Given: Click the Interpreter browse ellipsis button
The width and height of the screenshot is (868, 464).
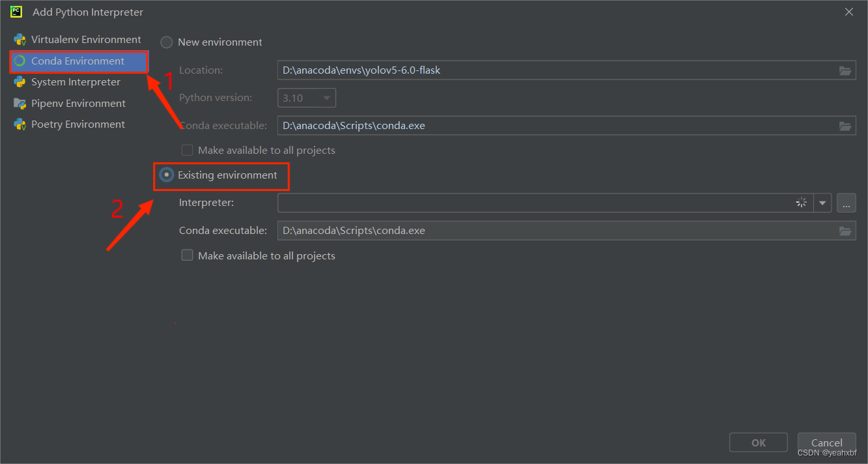Looking at the screenshot, I should point(847,203).
